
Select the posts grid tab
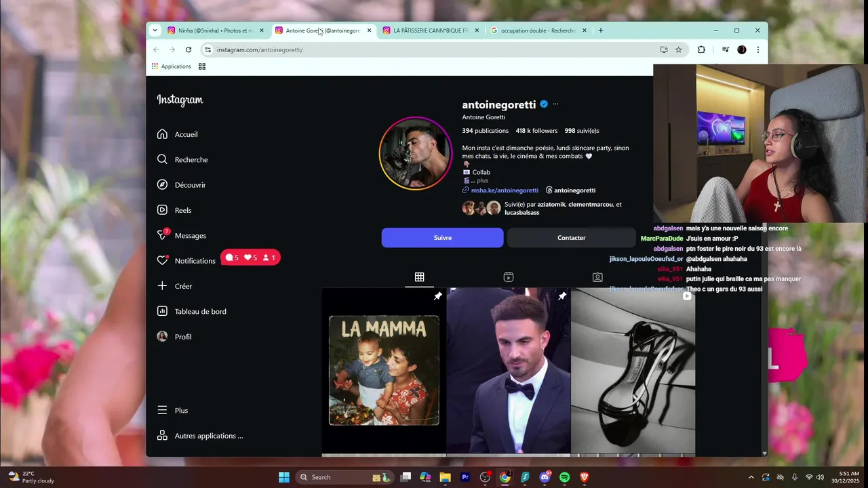click(420, 277)
